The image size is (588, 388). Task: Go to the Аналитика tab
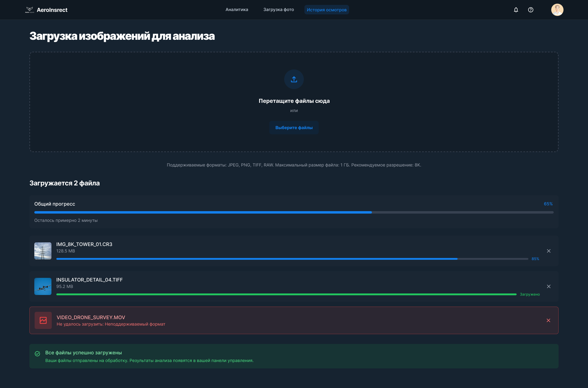[x=237, y=10]
